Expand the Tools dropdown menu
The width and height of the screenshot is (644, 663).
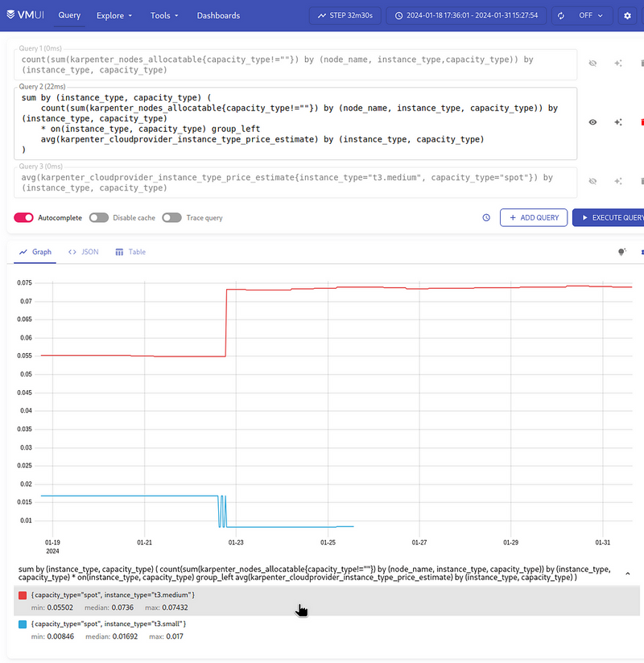164,15
